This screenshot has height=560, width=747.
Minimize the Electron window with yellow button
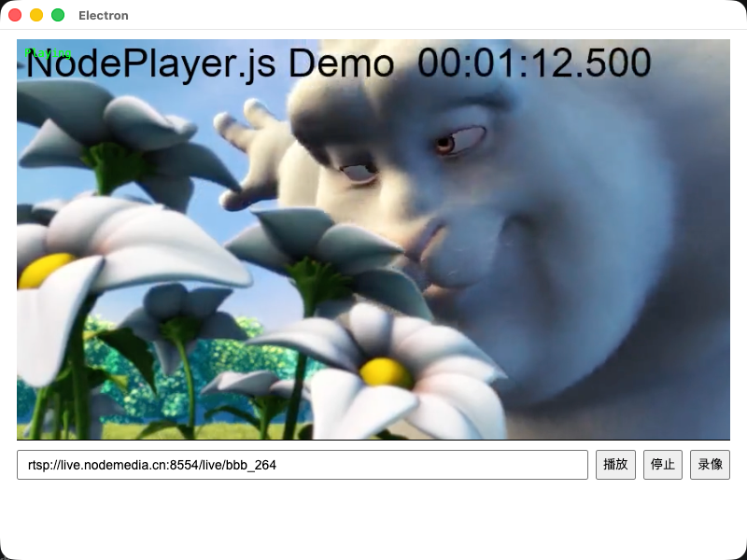point(36,15)
